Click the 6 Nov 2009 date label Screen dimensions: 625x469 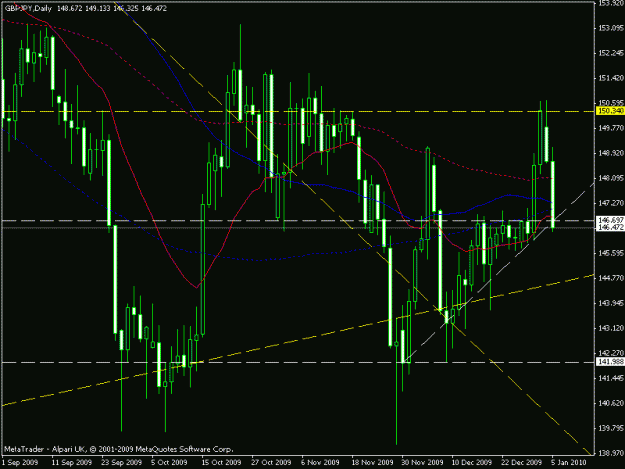click(x=321, y=462)
